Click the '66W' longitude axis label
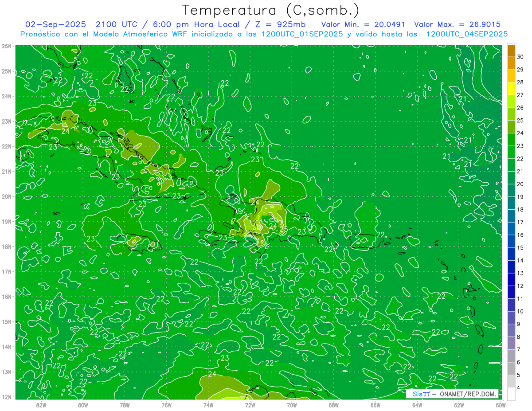The width and height of the screenshot is (532, 411). tap(376, 405)
